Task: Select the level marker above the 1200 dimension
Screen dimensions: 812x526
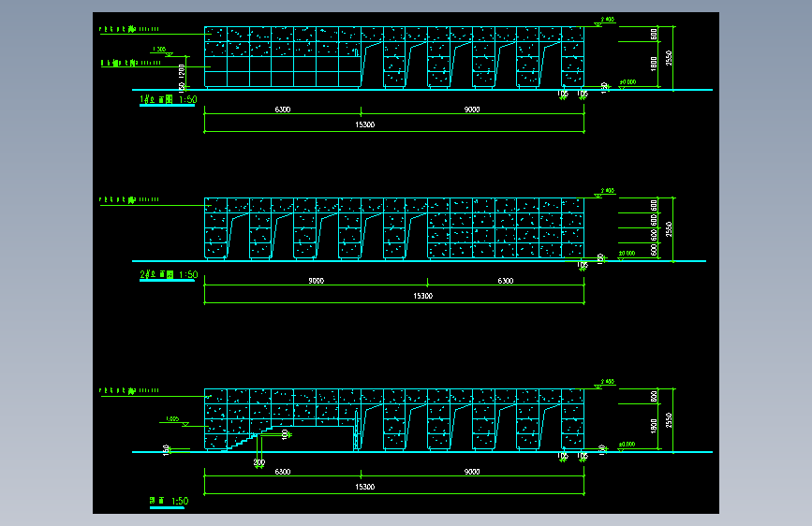Action: click(163, 51)
